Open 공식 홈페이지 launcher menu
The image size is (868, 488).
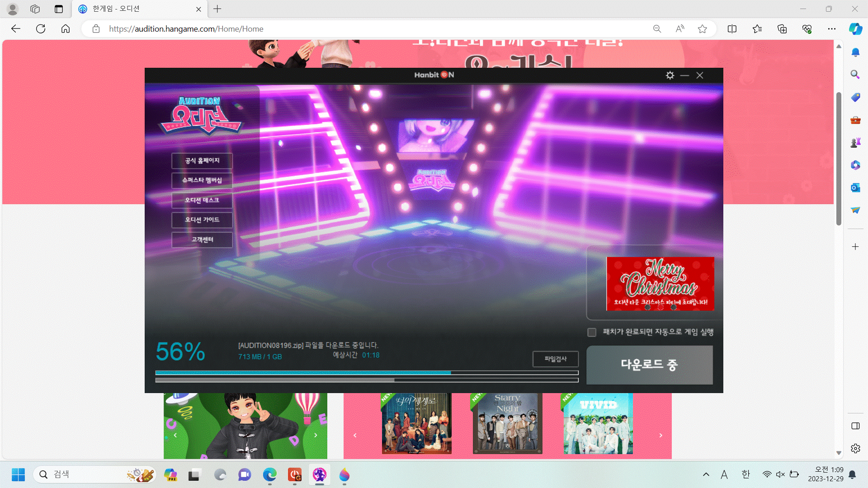point(202,160)
